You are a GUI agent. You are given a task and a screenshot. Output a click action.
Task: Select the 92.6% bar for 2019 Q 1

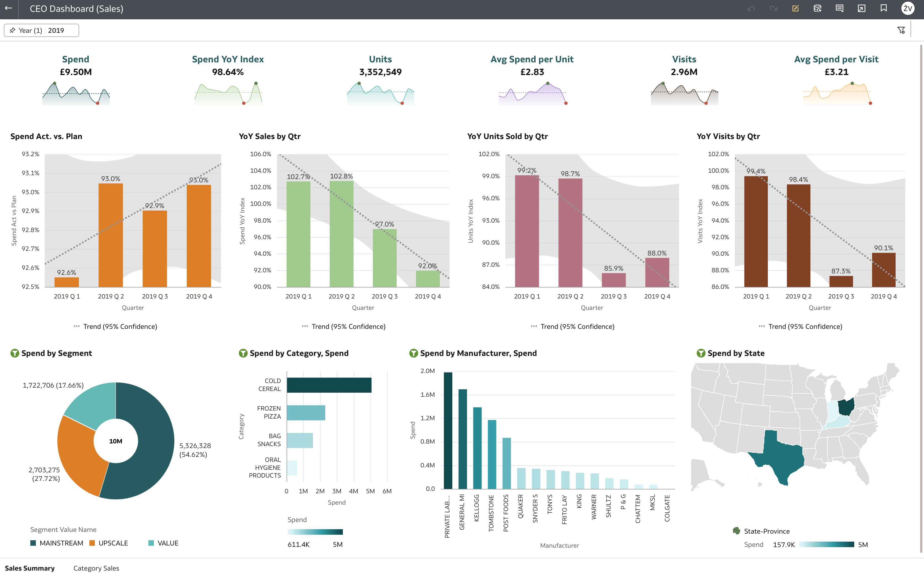click(66, 282)
